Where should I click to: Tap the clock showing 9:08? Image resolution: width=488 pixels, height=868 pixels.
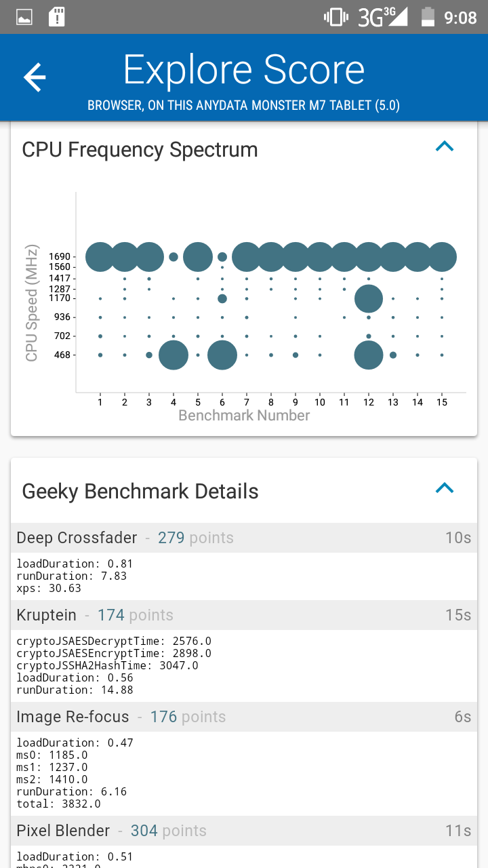point(461,18)
